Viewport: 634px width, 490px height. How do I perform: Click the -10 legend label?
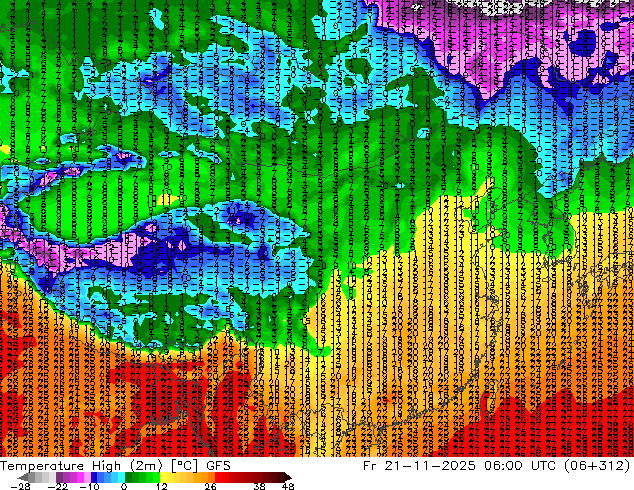(90, 486)
